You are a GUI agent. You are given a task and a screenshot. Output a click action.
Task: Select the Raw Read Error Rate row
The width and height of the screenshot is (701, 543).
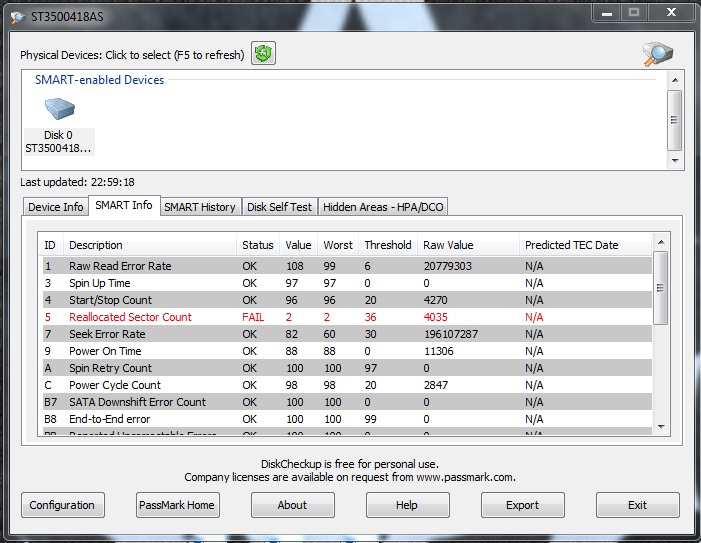coord(347,266)
